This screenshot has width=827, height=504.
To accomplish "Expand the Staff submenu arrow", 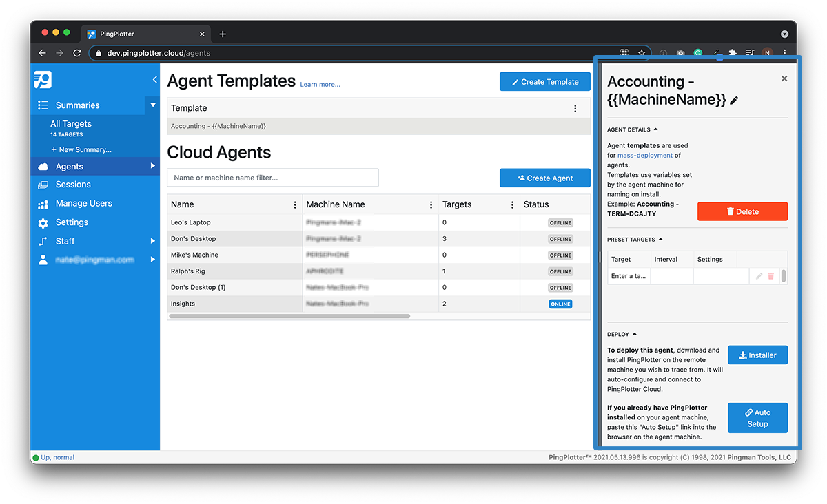I will (153, 241).
